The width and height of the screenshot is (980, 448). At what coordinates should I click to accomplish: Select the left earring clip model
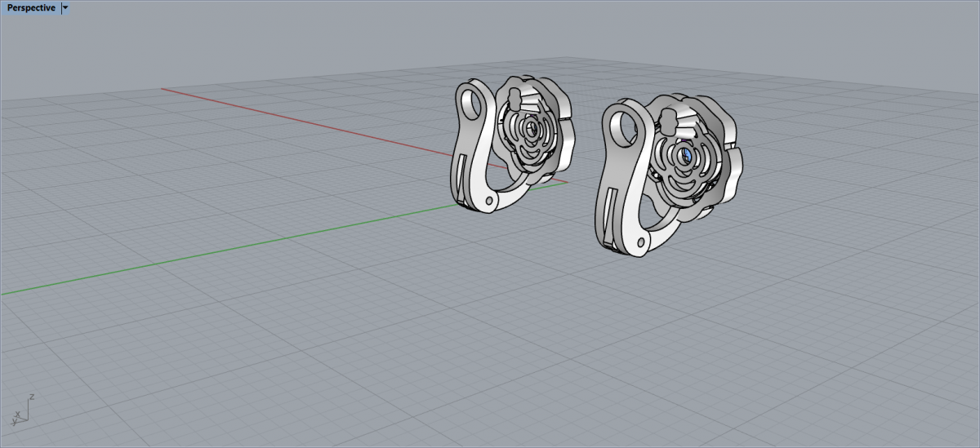(514, 144)
